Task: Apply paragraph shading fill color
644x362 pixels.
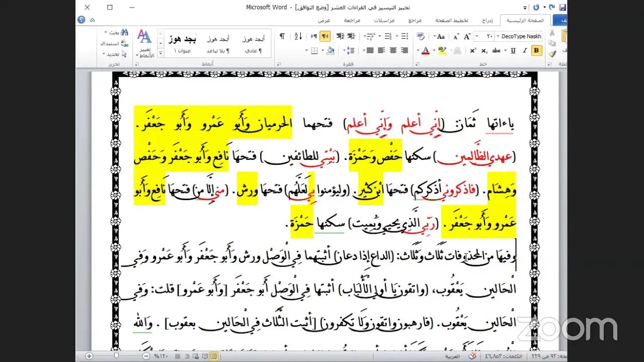Action: pyautogui.click(x=331, y=50)
